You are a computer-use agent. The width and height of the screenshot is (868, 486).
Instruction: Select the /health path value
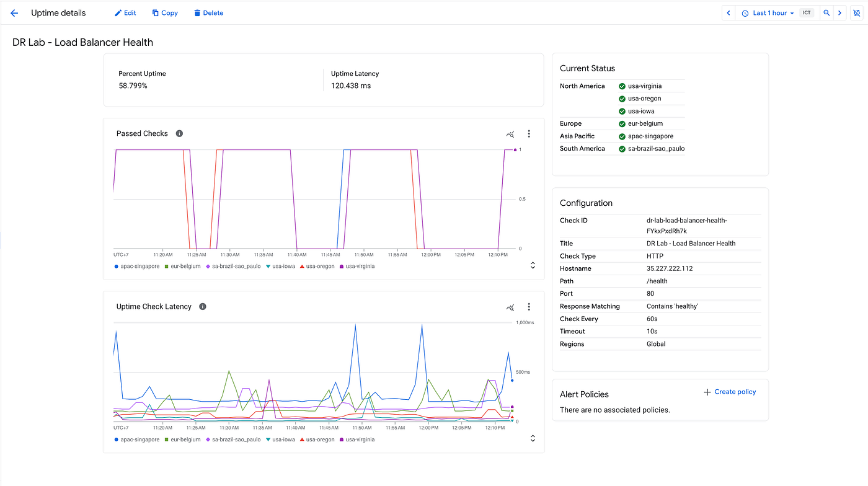click(x=657, y=281)
